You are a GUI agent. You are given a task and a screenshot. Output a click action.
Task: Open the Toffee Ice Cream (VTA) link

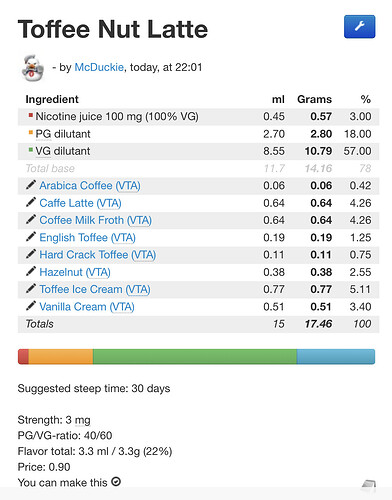click(95, 289)
